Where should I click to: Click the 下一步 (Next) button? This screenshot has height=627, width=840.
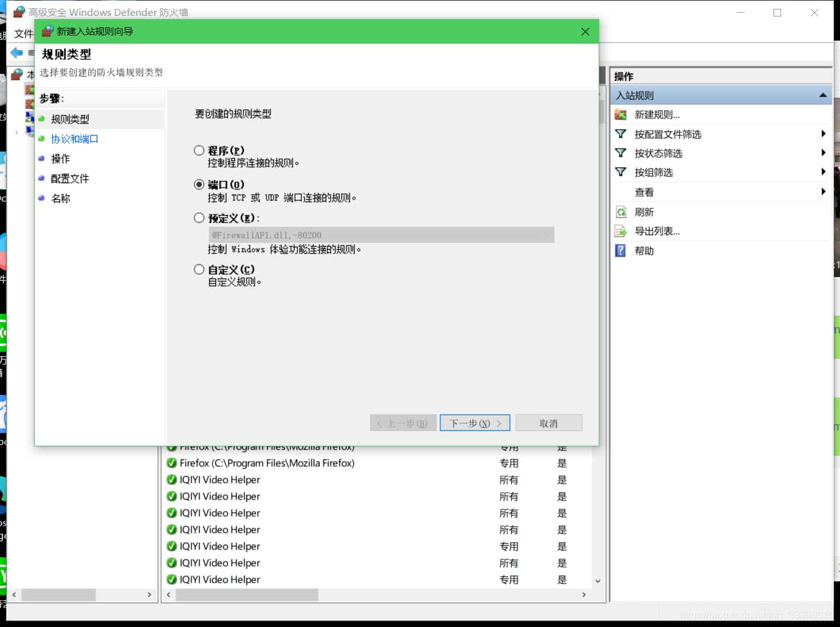click(474, 422)
